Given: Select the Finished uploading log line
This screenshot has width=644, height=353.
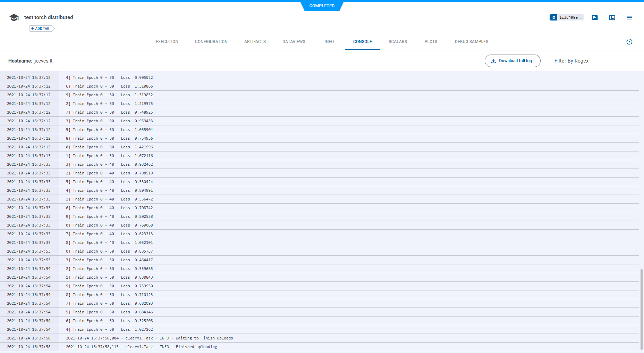Looking at the screenshot, I should (142, 346).
